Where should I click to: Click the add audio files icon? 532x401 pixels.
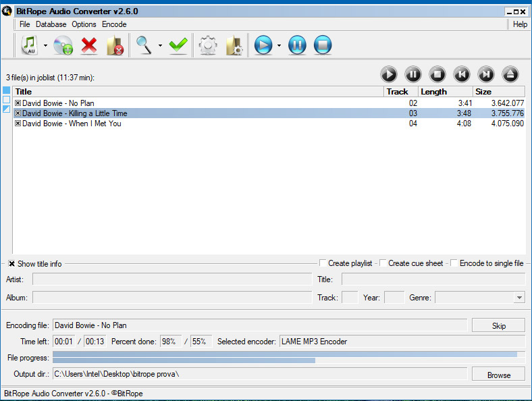click(x=29, y=45)
